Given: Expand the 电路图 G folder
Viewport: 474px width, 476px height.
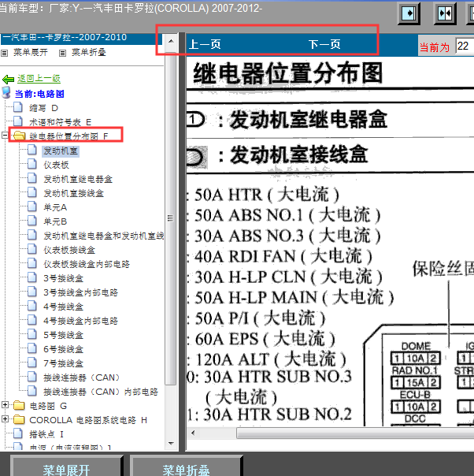Looking at the screenshot, I should pyautogui.click(x=5, y=404).
